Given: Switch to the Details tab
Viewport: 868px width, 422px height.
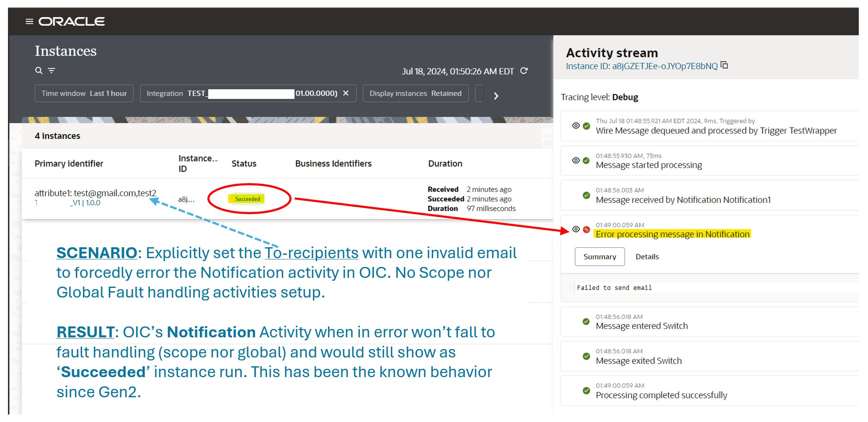Looking at the screenshot, I should (x=647, y=256).
